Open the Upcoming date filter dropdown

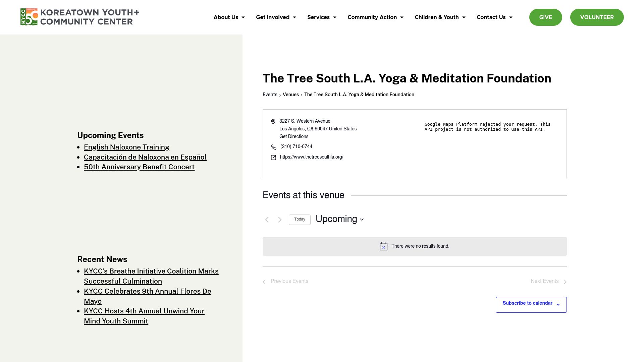pos(339,219)
